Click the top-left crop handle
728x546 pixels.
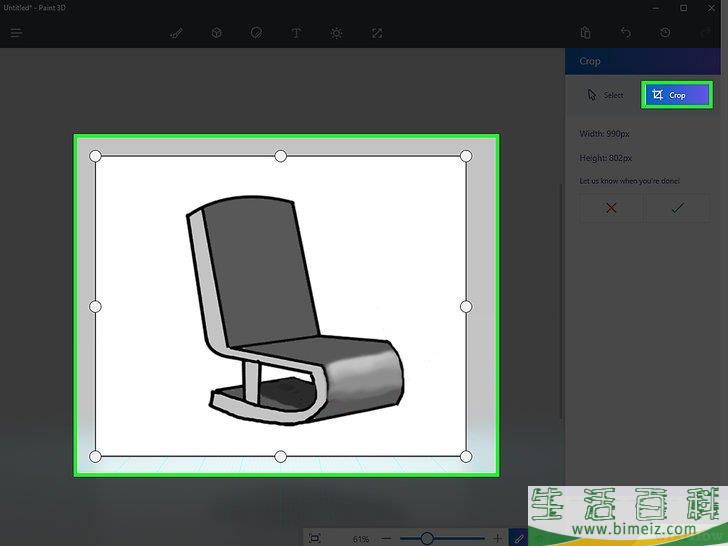coord(96,156)
